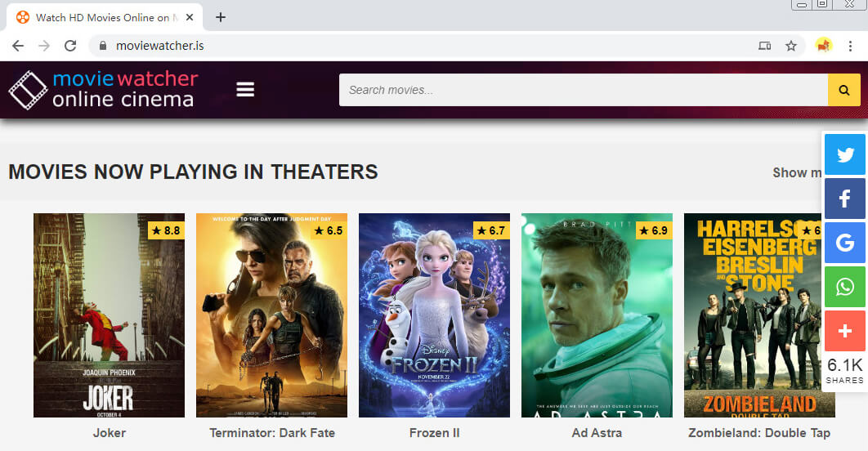Open the Joker movie poster

109,315
